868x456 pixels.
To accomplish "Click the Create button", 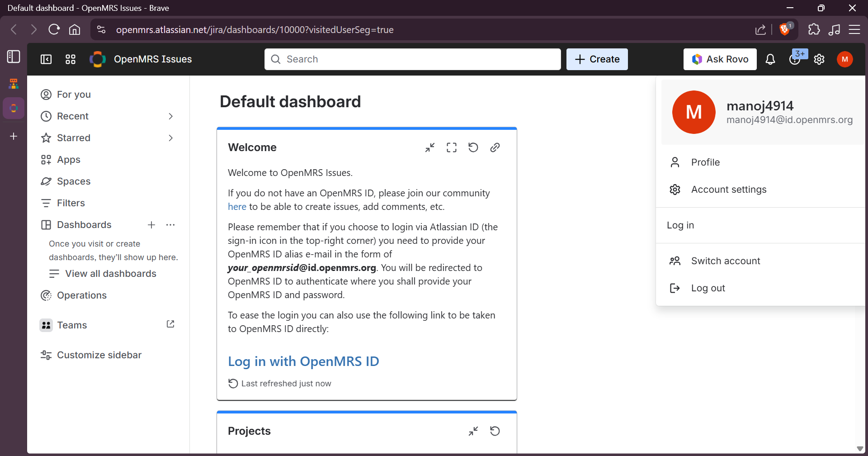I will (x=597, y=59).
